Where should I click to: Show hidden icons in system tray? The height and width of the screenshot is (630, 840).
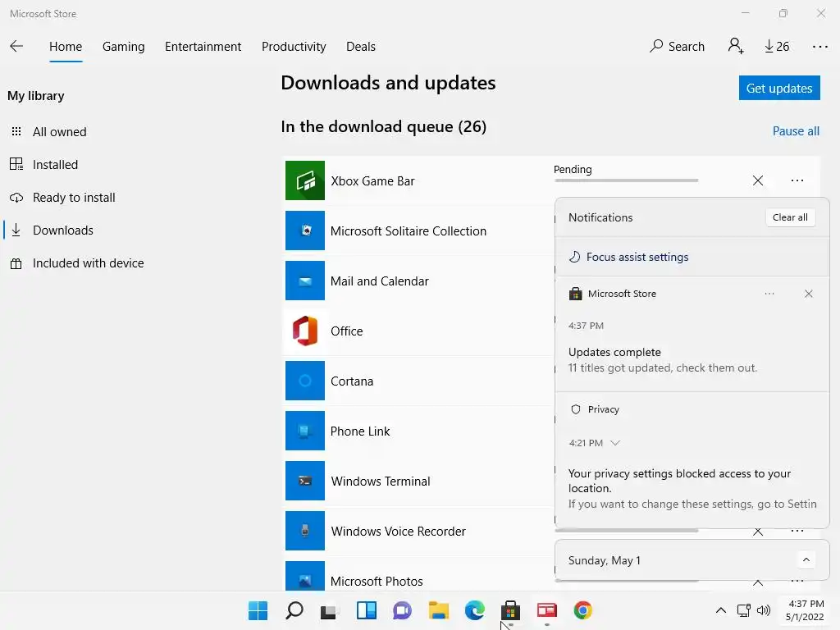[721, 610]
